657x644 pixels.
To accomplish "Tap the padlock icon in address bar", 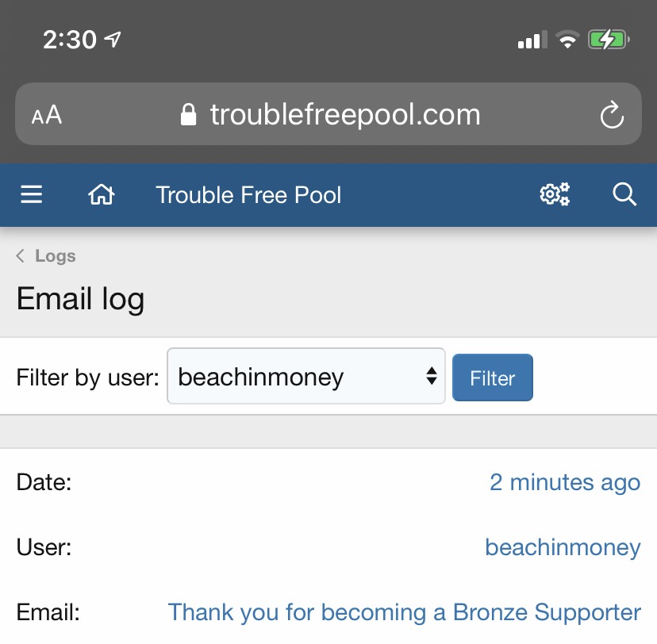I will (188, 114).
